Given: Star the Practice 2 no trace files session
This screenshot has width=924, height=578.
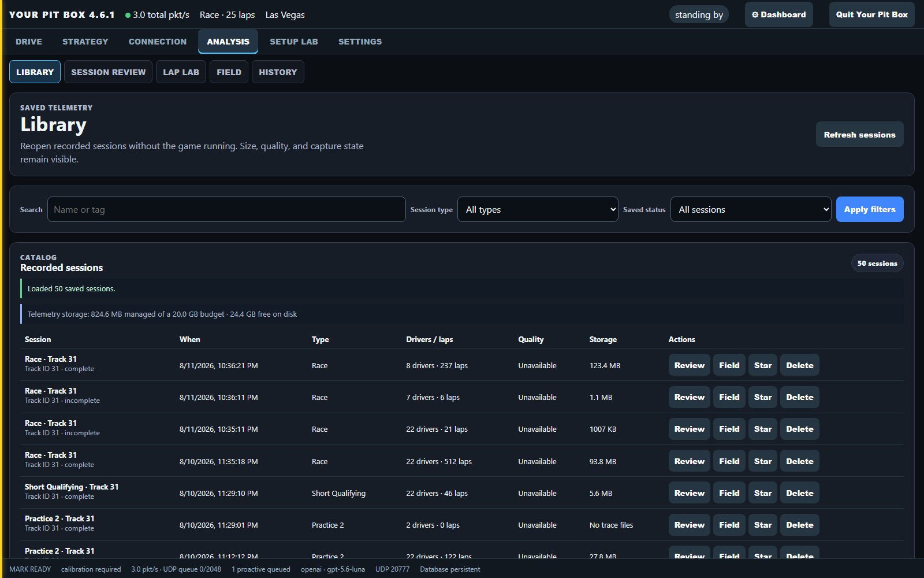Looking at the screenshot, I should tap(763, 525).
